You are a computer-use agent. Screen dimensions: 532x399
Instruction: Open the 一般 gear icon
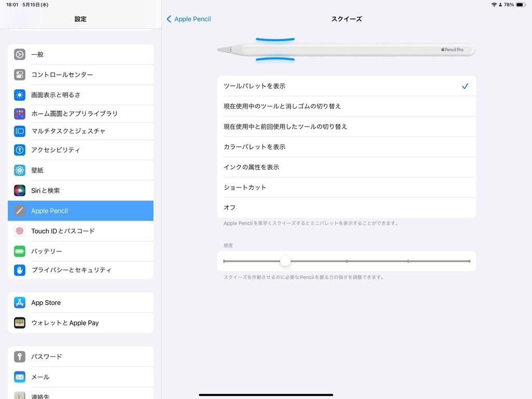coord(20,54)
